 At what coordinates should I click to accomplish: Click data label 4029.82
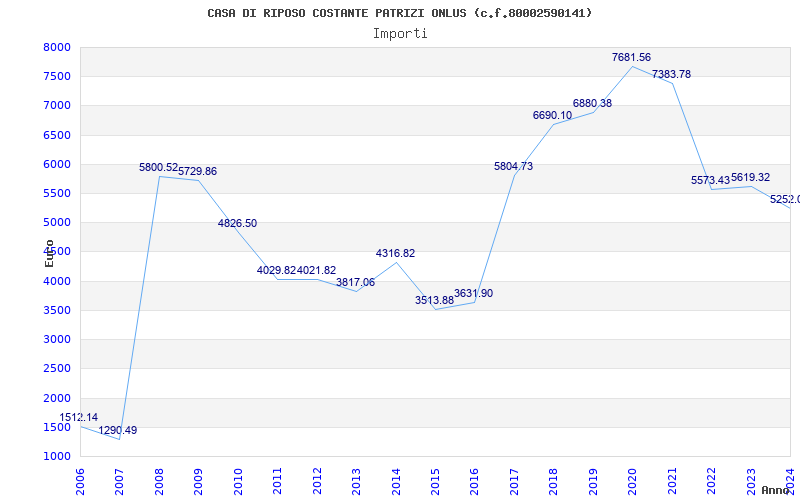276,270
